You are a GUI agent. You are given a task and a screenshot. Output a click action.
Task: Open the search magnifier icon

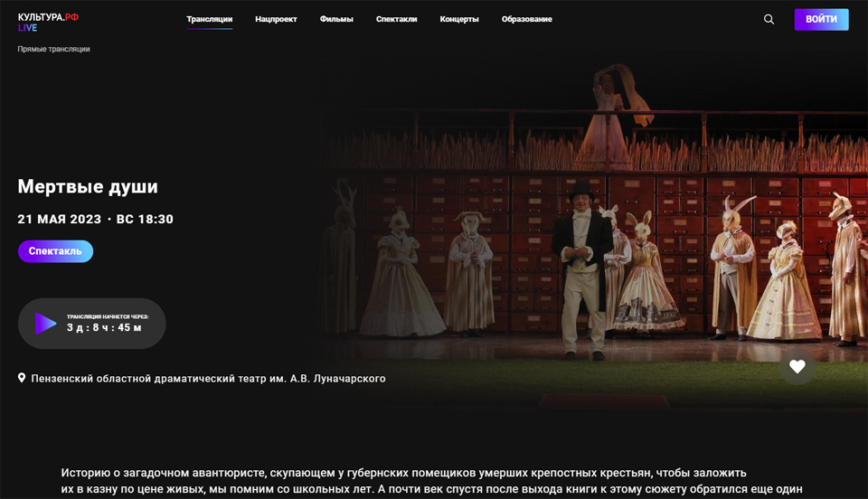coord(769,19)
